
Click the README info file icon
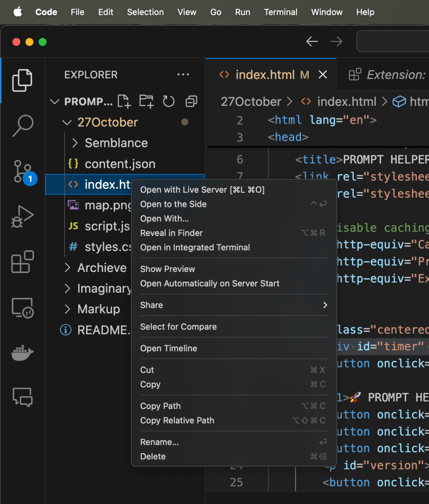coord(66,330)
